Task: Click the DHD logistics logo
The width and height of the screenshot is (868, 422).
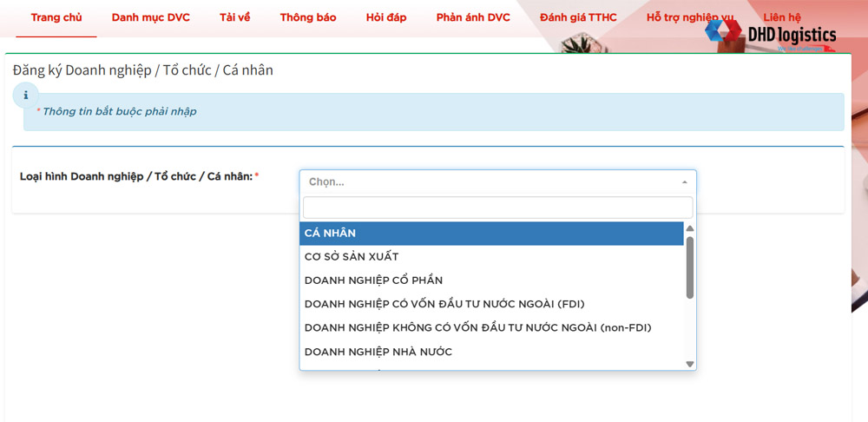Action: tap(771, 36)
